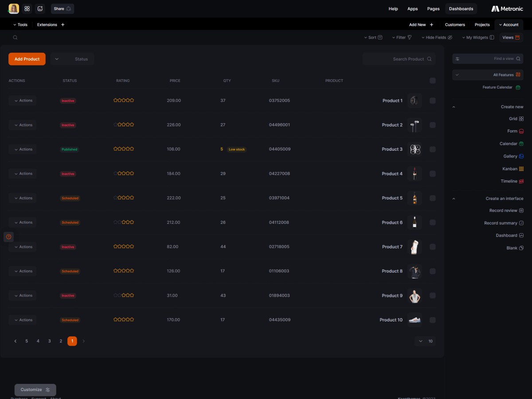Viewport: 532px width, 399px height.
Task: Click the Grid view icon under Create new
Action: (521, 119)
